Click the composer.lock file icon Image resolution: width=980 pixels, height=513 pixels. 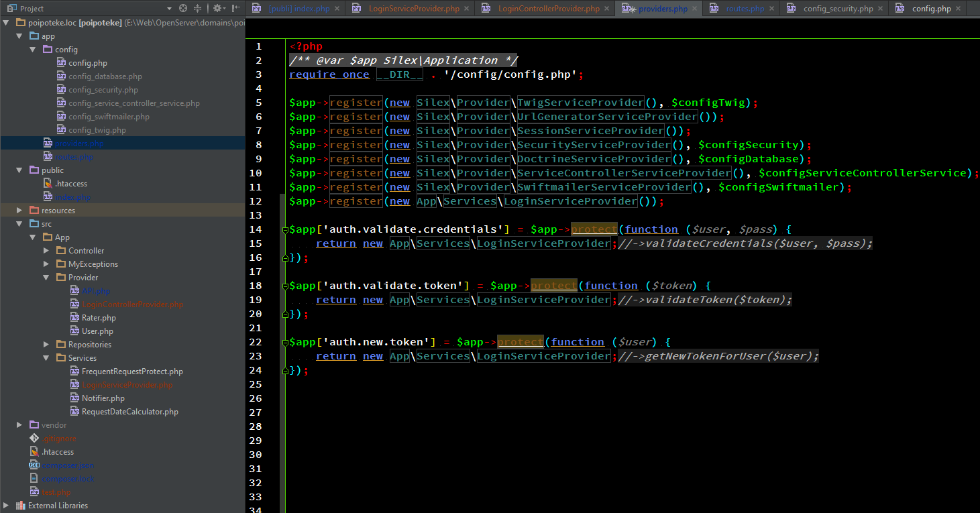coord(34,479)
